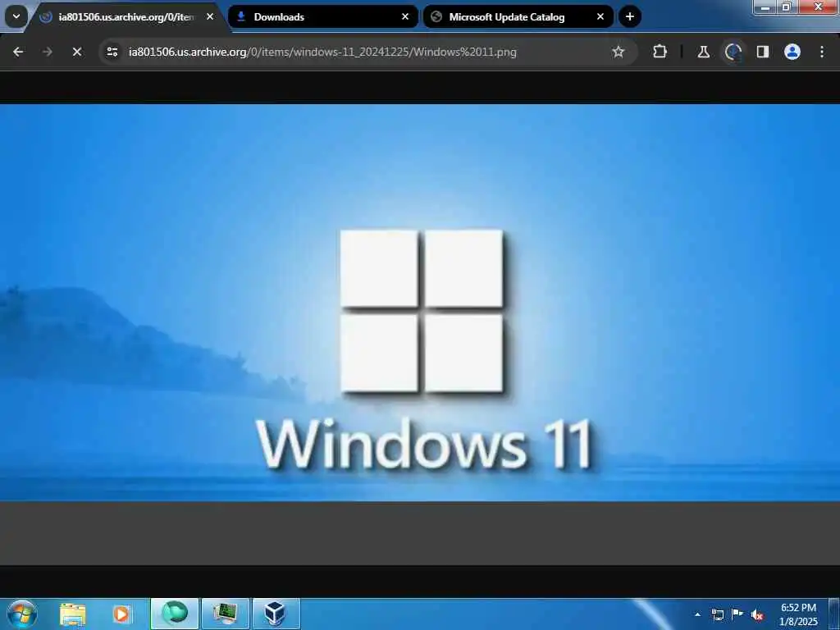Expand the tab search dropdown arrow
The height and width of the screenshot is (630, 840).
(16, 16)
